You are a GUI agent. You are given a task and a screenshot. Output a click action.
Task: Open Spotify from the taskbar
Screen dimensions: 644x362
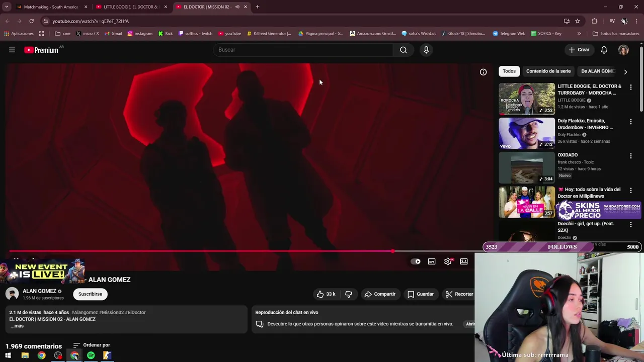pos(91,355)
